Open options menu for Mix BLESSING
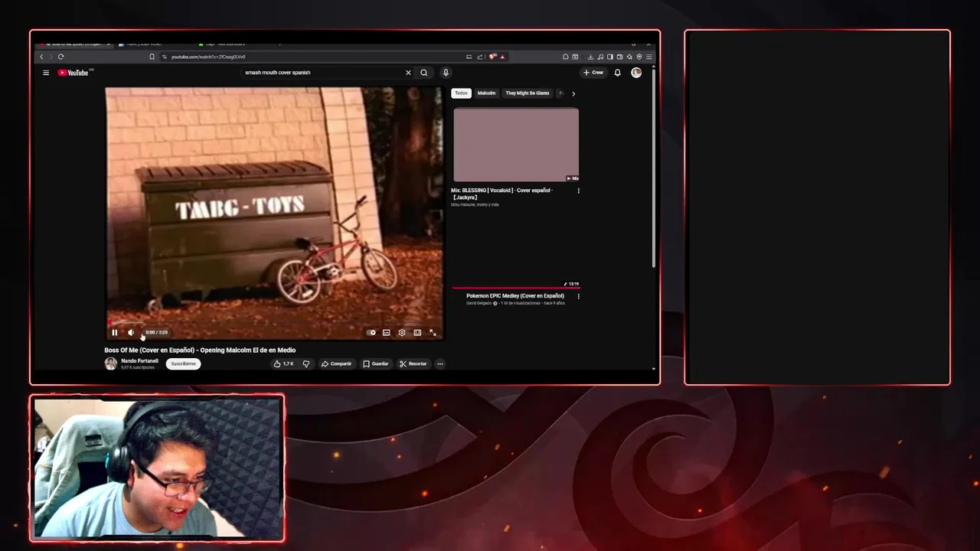This screenshot has width=980, height=551. point(578,191)
